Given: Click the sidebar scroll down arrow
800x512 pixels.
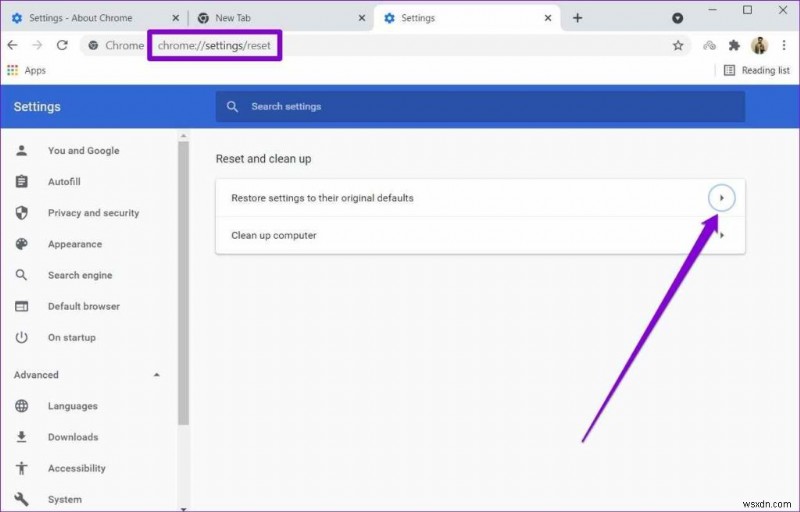Looking at the screenshot, I should 183,508.
